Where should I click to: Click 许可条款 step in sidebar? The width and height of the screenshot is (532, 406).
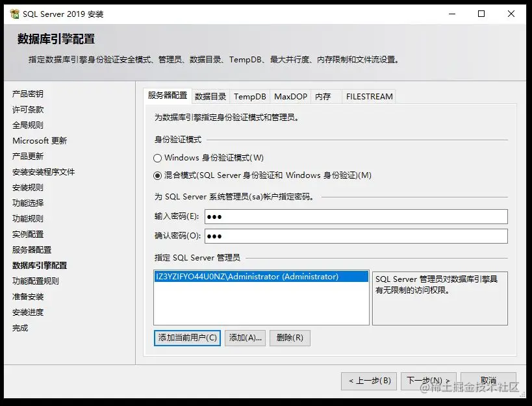28,110
